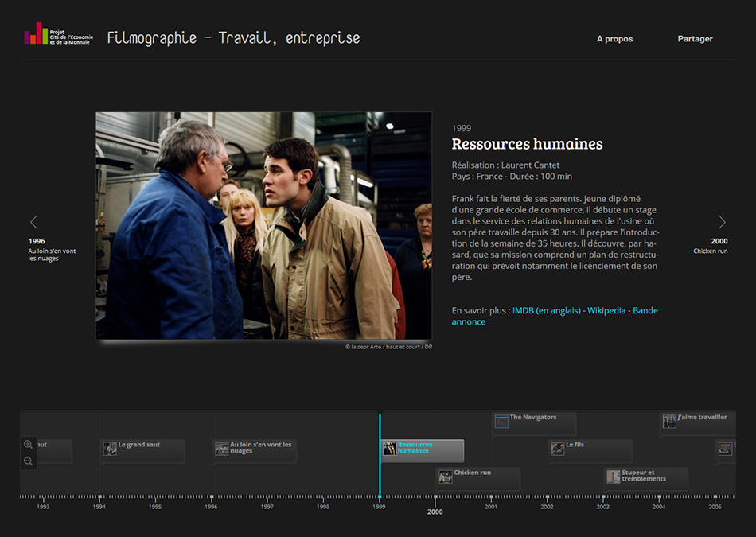Screen dimensions: 756x537
Task: Select J'aime travailler on the timeline
Action: click(x=698, y=423)
